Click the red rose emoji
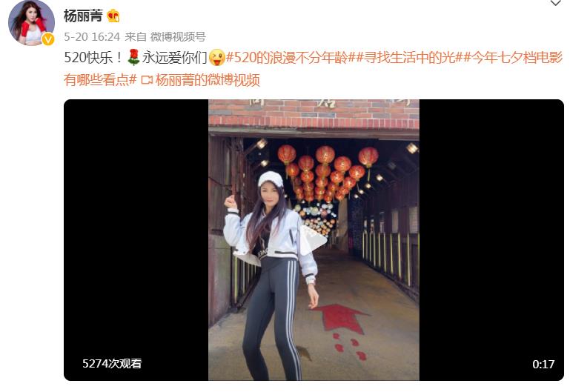 [133, 57]
